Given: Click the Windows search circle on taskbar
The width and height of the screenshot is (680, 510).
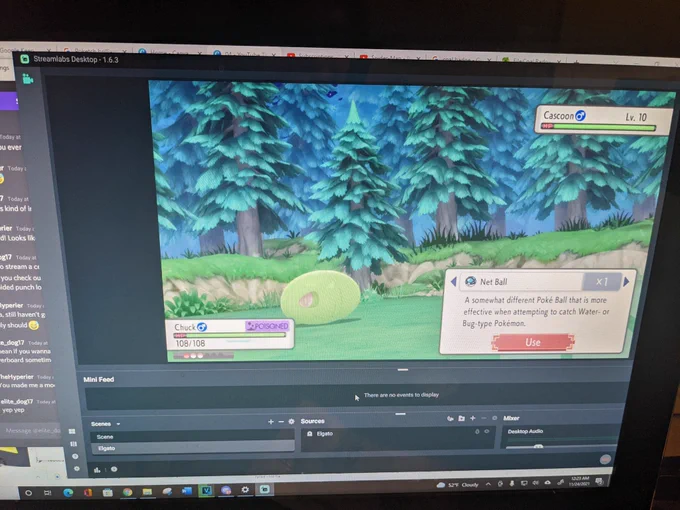Looking at the screenshot, I should (x=28, y=493).
